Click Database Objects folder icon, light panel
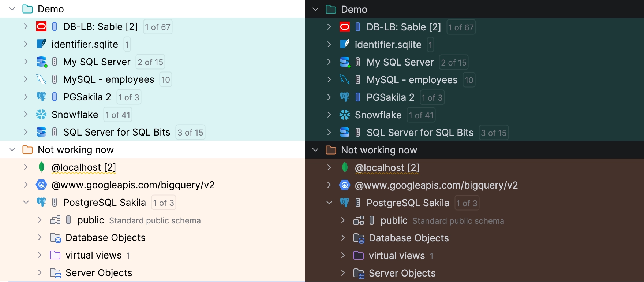 (55, 238)
